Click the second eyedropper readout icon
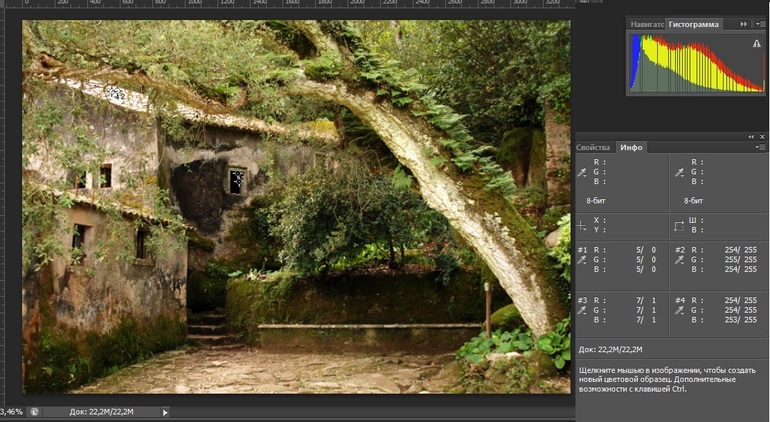The image size is (770, 422). 678,172
